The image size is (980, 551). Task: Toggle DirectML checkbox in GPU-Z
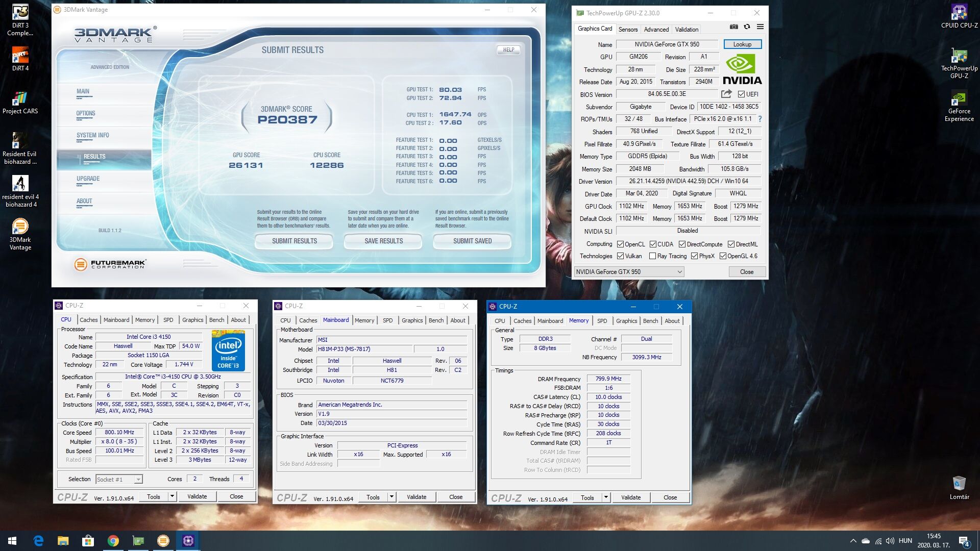731,244
